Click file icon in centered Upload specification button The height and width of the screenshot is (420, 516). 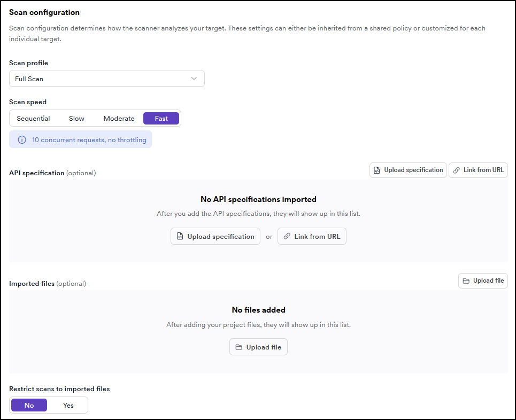pyautogui.click(x=180, y=237)
